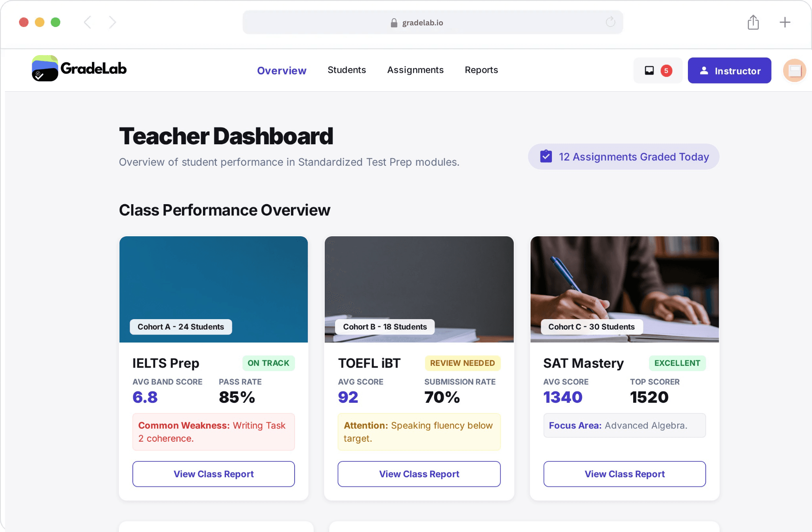812x532 pixels.
Task: Click the Focus Area Advanced Algebra note
Action: (625, 426)
